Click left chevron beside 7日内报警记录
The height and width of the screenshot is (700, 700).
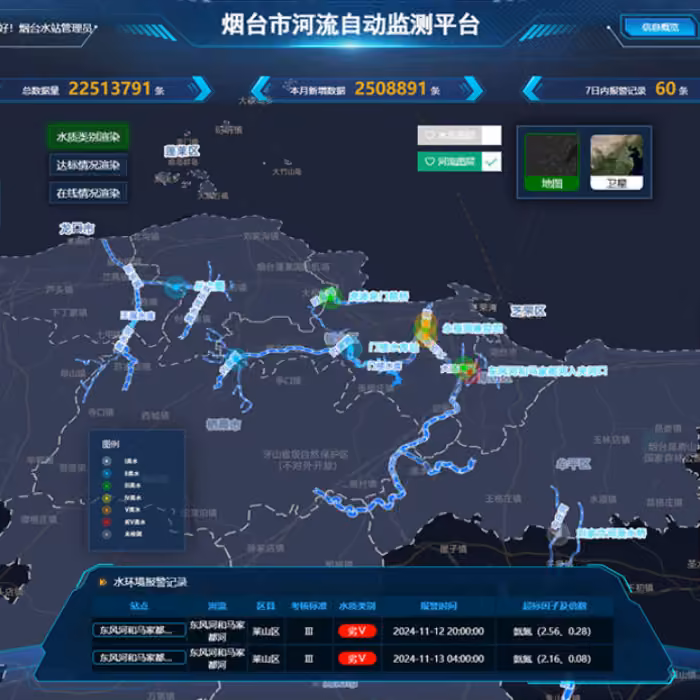532,88
